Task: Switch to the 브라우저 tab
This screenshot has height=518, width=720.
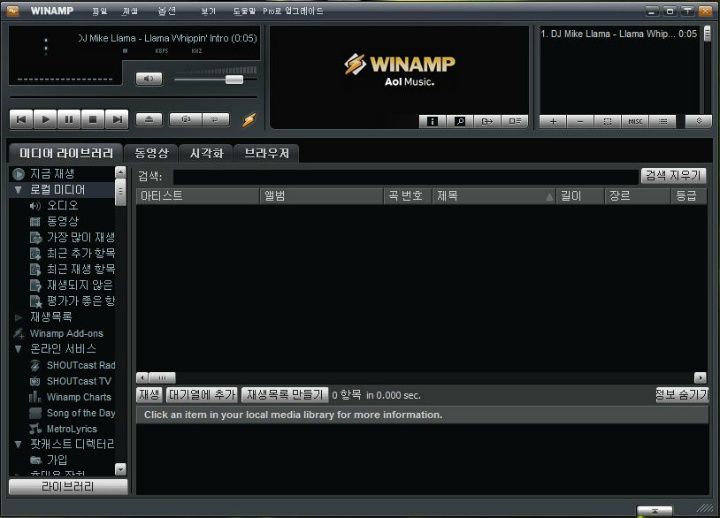Action: point(267,153)
